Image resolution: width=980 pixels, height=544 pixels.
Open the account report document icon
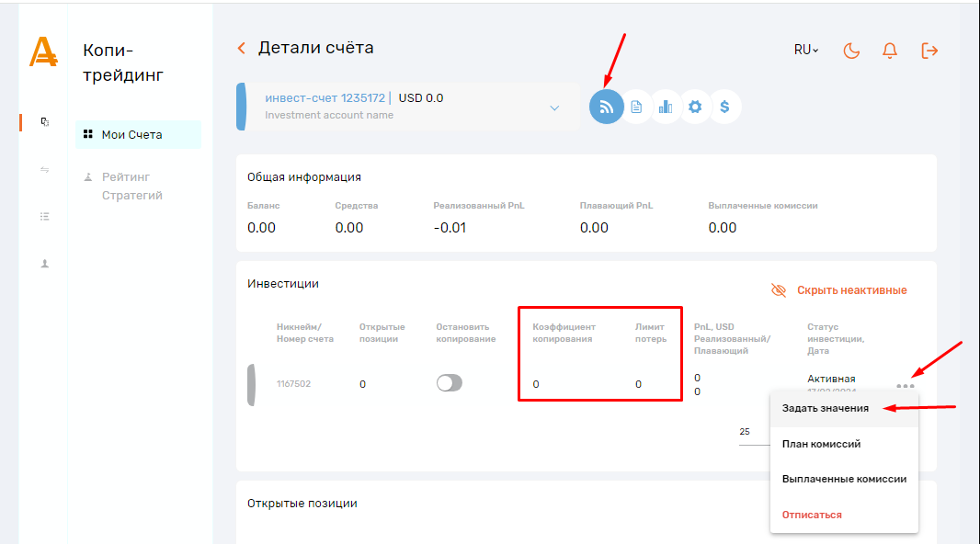click(x=637, y=107)
